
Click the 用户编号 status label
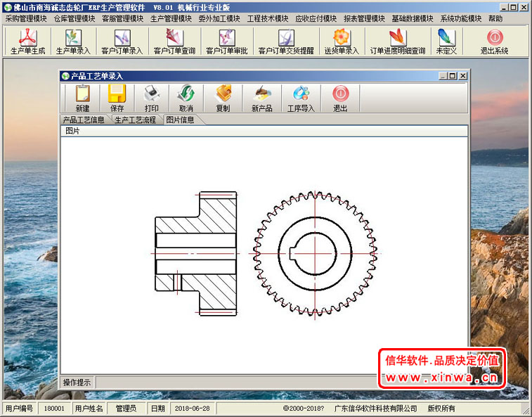(20, 409)
